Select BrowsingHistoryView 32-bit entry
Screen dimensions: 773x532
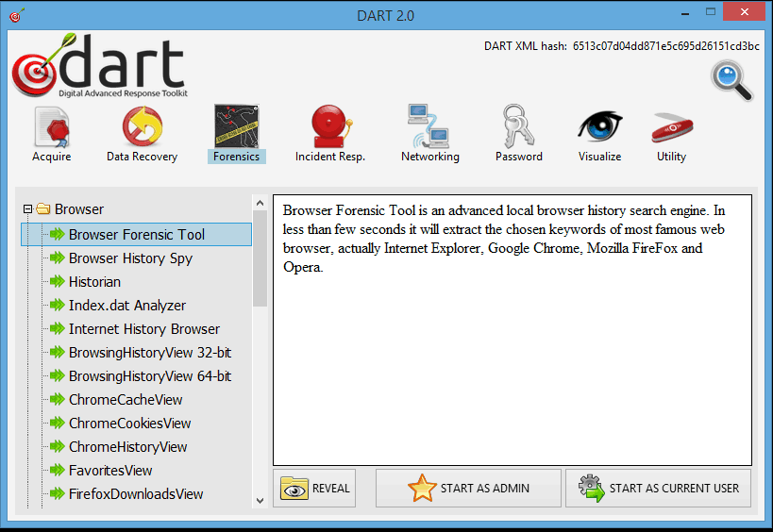point(150,353)
